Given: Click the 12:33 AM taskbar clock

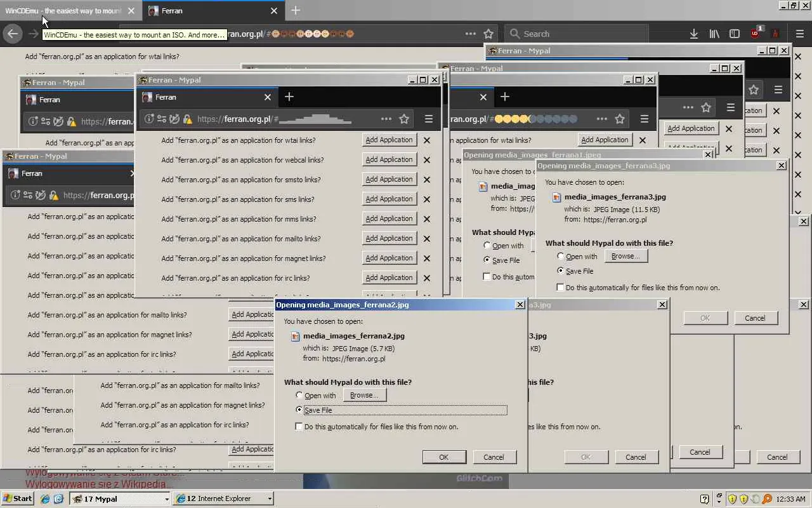Looking at the screenshot, I should point(790,499).
